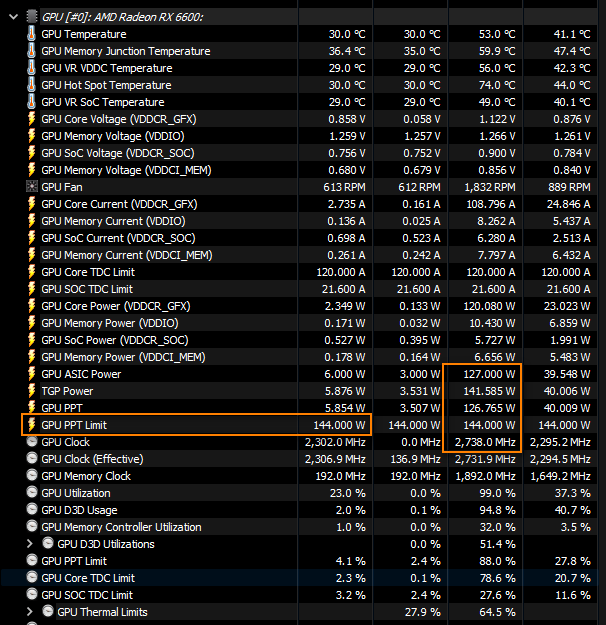This screenshot has width=606, height=625.
Task: Collapse the GPU [#0] AMD Radeon RX 6600 group
Action: coord(14,17)
